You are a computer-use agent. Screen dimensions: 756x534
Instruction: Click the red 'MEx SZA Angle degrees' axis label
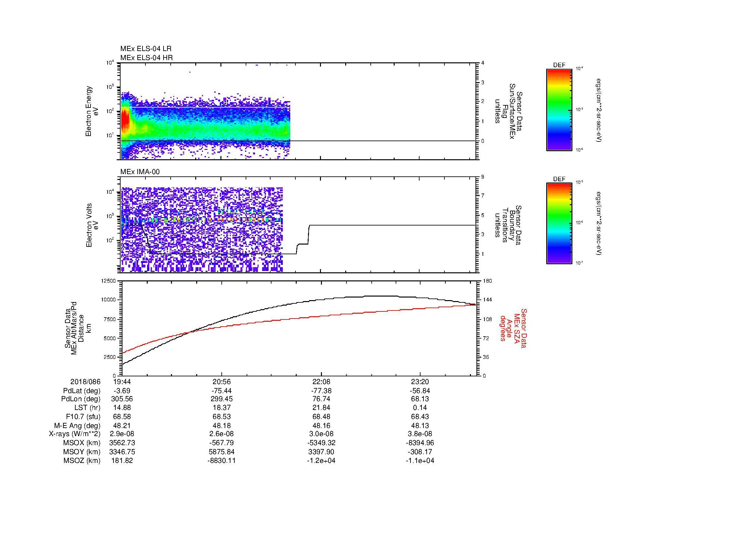pos(513,328)
